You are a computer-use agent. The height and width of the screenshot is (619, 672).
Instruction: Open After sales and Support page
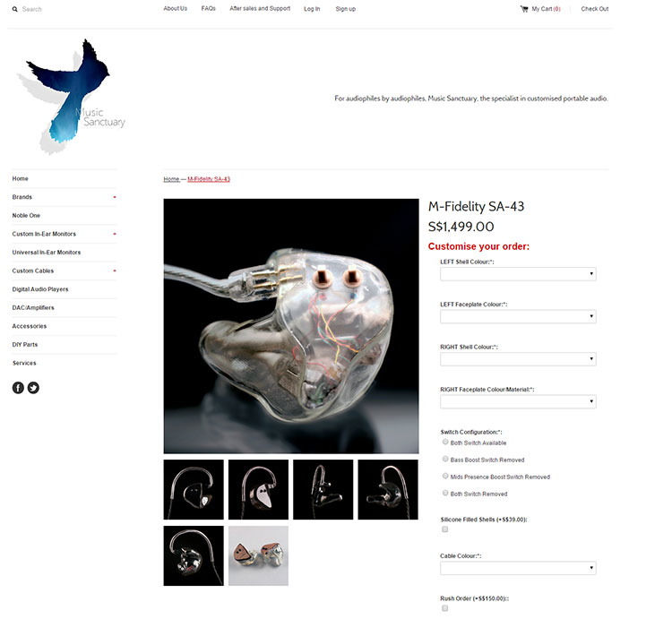pos(260,9)
